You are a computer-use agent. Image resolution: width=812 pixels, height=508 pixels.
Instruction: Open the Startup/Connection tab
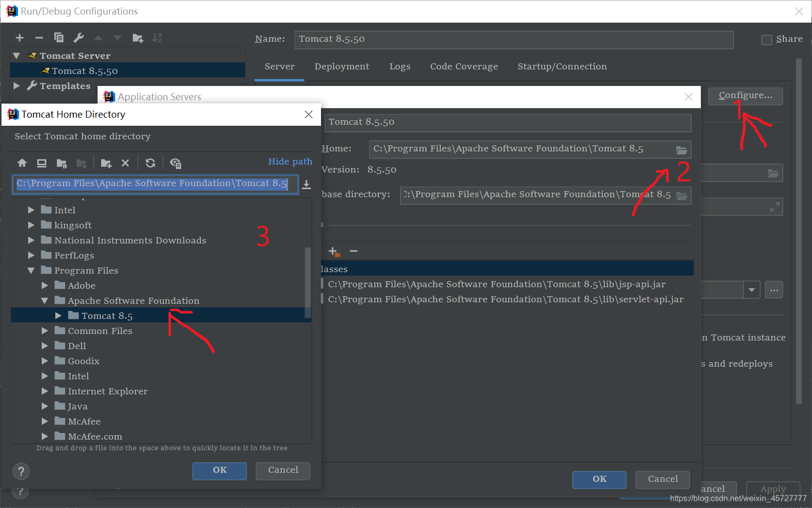pos(562,66)
